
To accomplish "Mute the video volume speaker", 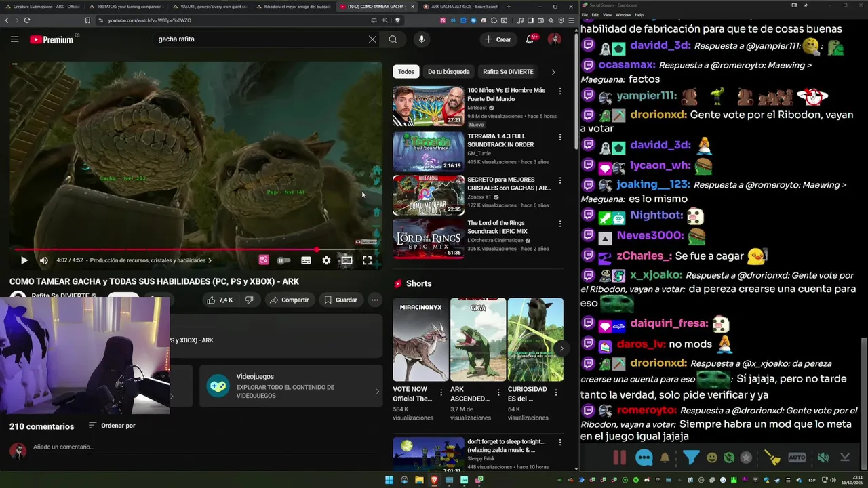I will [x=44, y=260].
